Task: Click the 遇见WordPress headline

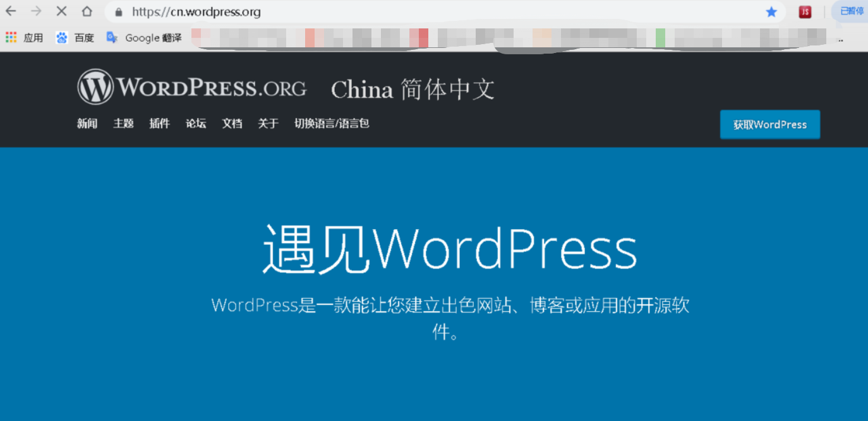Action: point(450,249)
